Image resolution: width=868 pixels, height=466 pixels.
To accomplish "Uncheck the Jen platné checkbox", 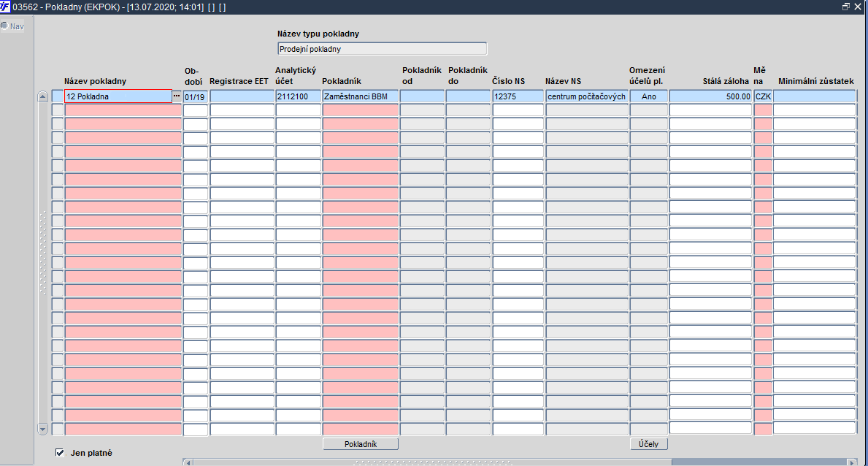I will click(x=60, y=453).
